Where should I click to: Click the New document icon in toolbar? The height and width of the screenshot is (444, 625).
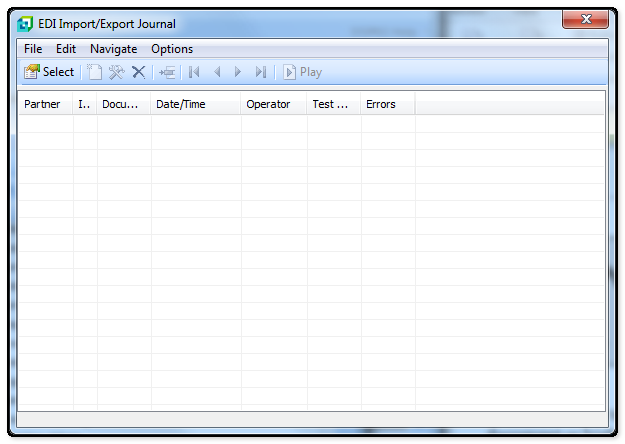(95, 72)
